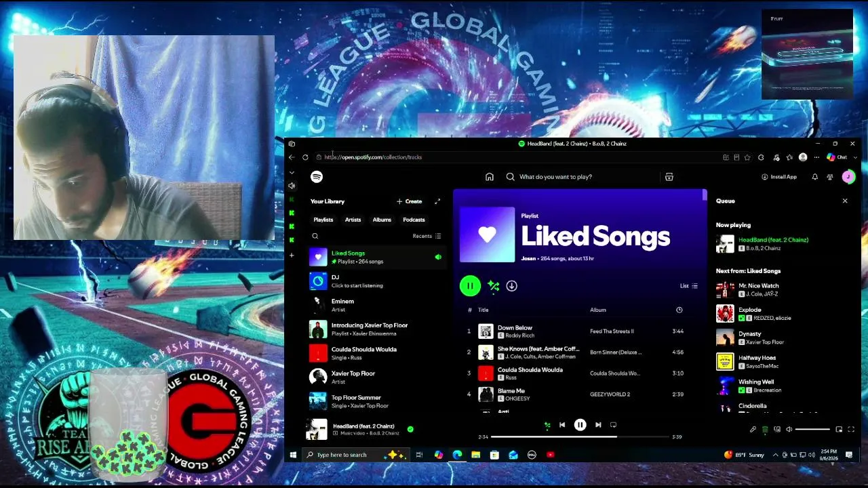Open the OHGEESY artist link

point(517,399)
